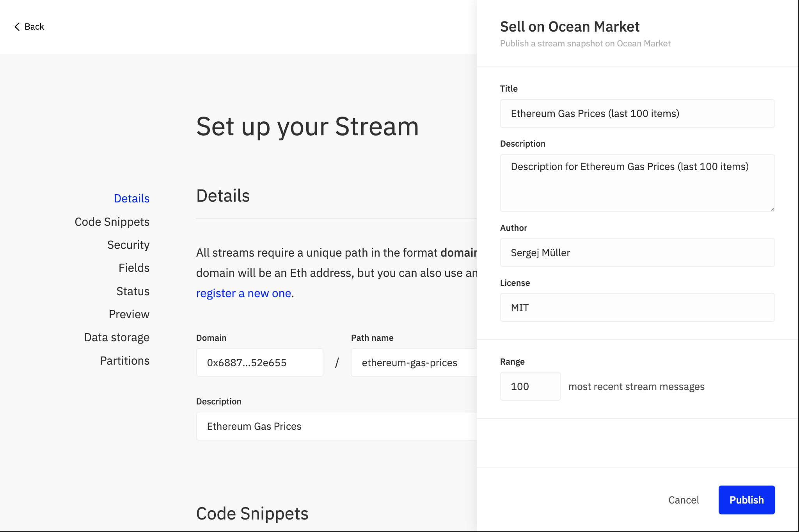
Task: Select Status in side navigation
Action: click(133, 291)
